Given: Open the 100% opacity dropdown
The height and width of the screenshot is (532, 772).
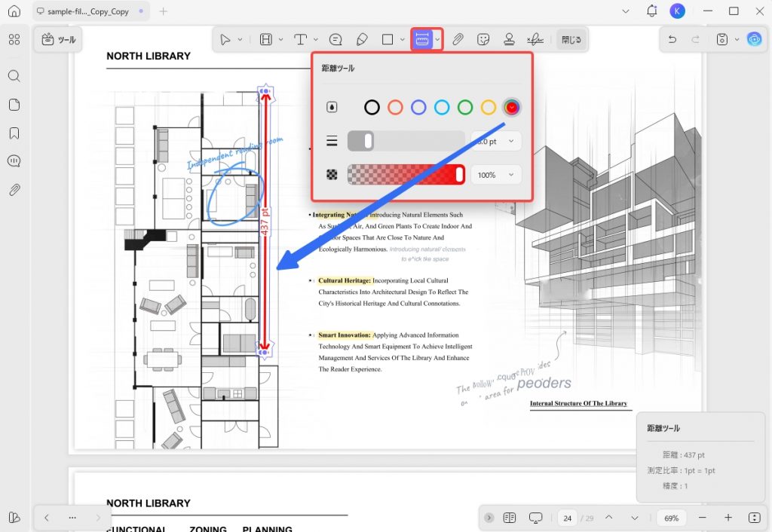Looking at the screenshot, I should point(496,175).
